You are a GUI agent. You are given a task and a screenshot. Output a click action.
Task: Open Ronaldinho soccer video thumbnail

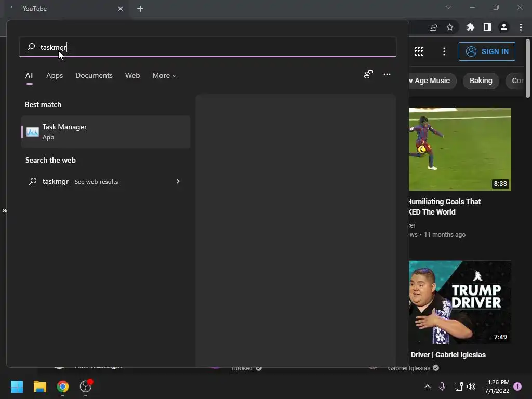(x=460, y=149)
